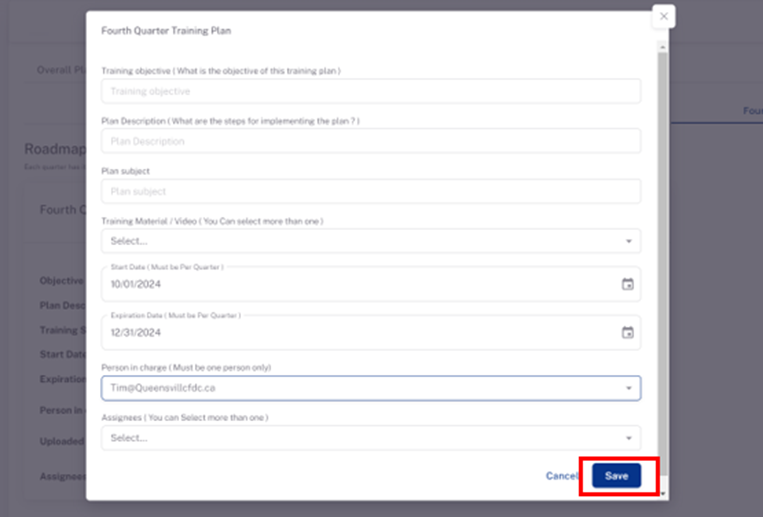Open the Training Material / Video dropdown

point(371,241)
